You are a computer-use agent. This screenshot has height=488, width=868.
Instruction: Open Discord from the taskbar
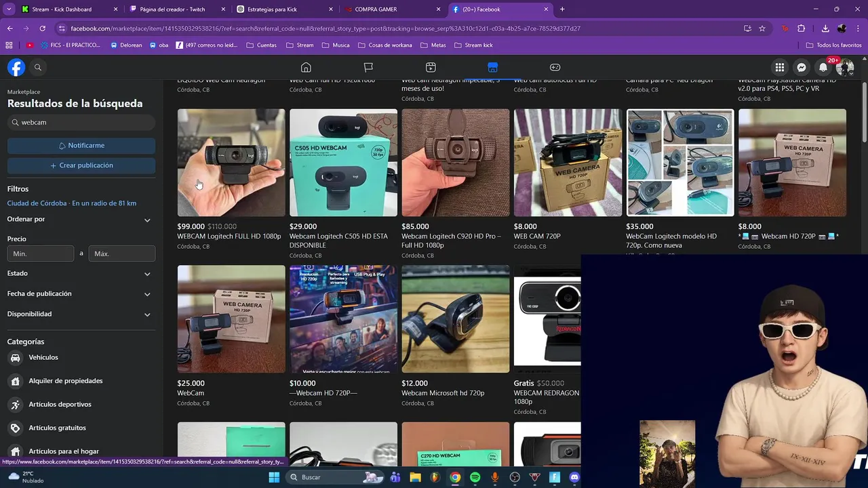pos(574,477)
